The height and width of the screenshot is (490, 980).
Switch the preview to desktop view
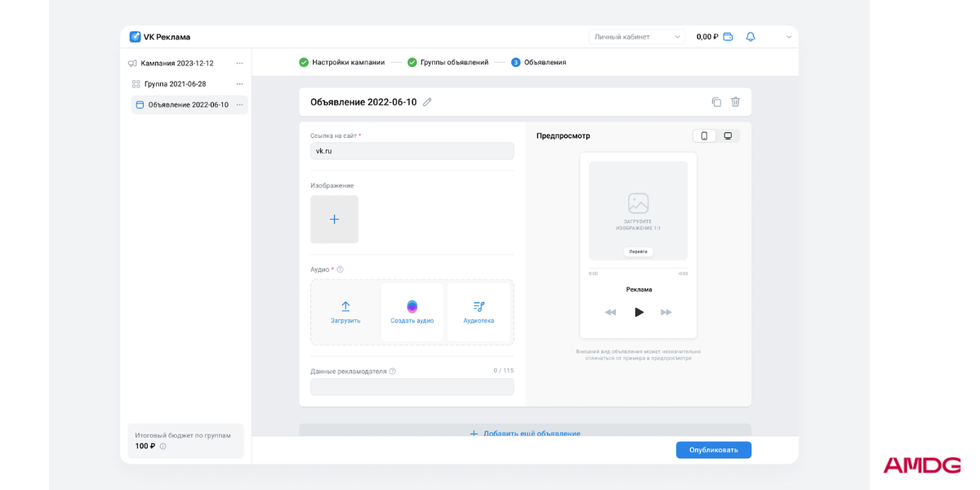coord(728,136)
